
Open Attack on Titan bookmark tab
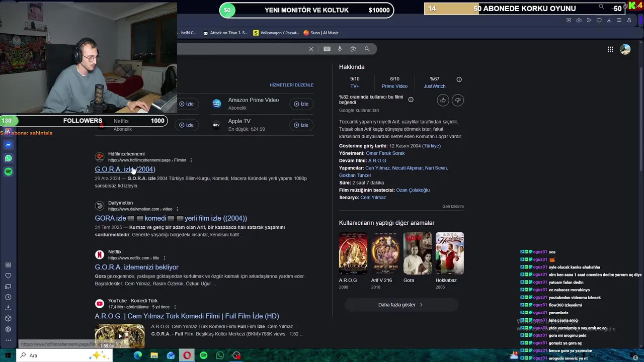(225, 33)
